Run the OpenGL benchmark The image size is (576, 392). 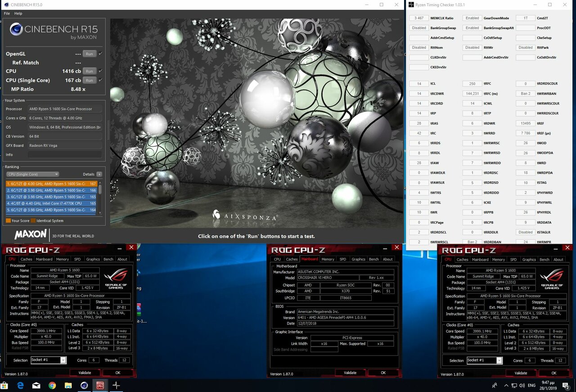point(90,54)
